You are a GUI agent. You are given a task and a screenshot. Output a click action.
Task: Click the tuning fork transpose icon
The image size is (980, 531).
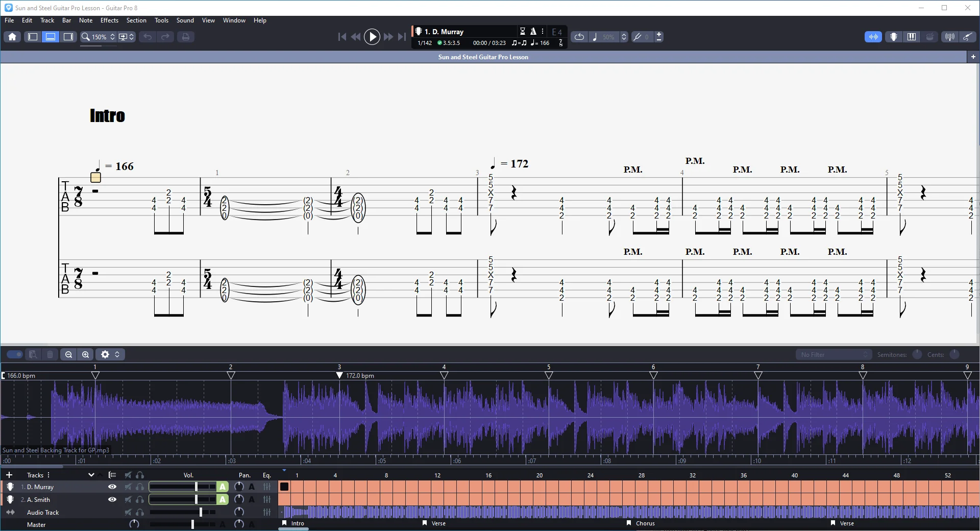638,37
